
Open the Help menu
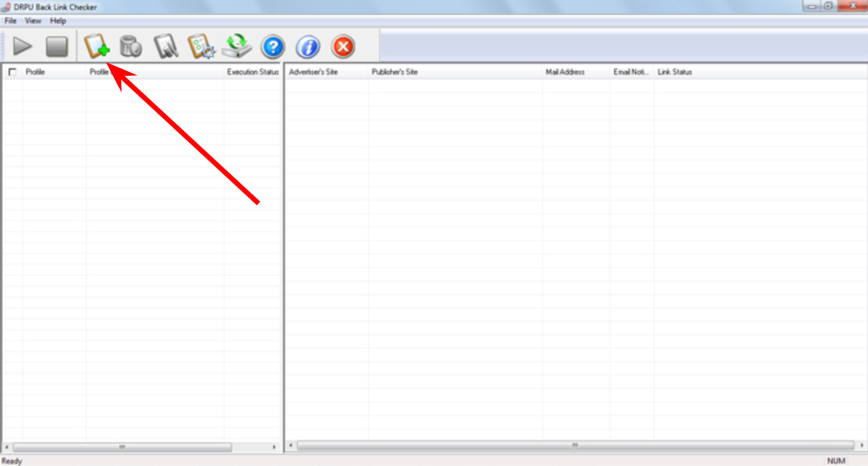(x=58, y=21)
